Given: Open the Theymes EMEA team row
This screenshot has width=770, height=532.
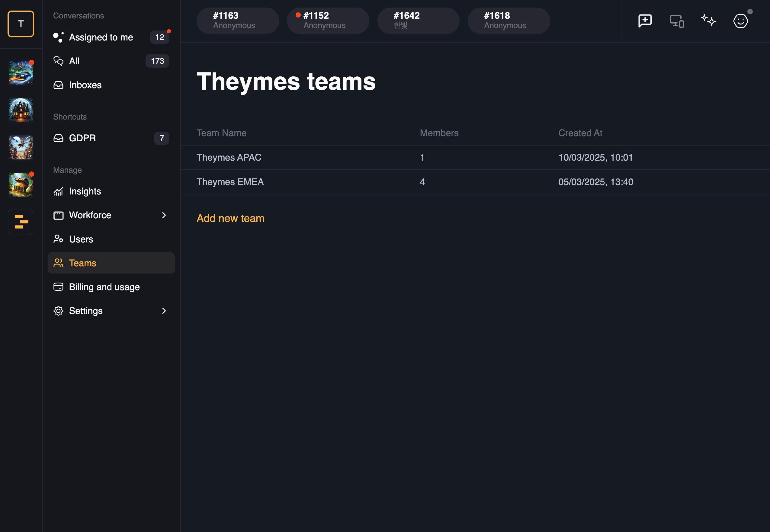Looking at the screenshot, I should 230,182.
